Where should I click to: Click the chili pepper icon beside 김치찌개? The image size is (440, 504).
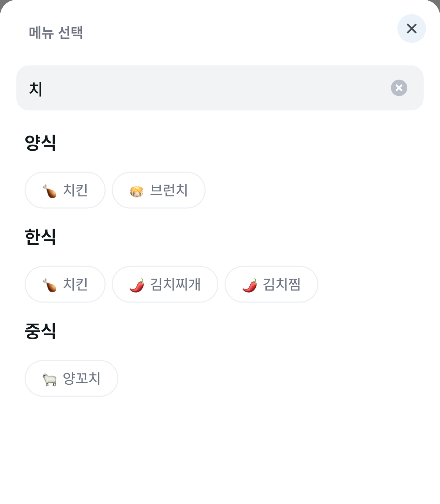pos(137,285)
